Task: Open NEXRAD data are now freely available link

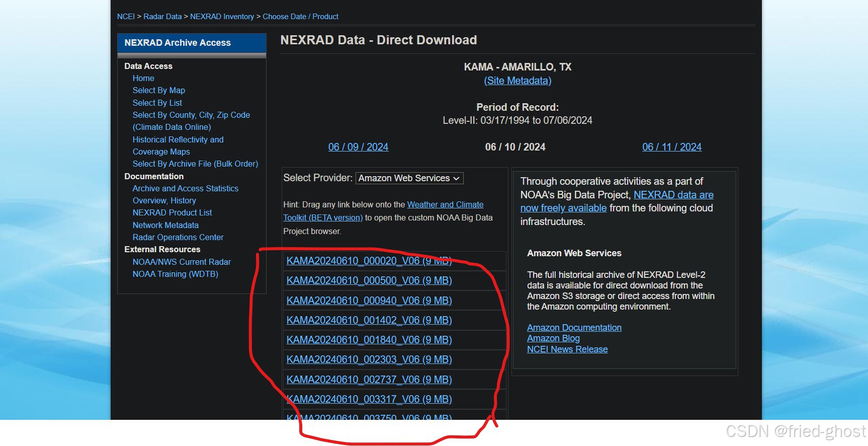Action: pyautogui.click(x=617, y=201)
